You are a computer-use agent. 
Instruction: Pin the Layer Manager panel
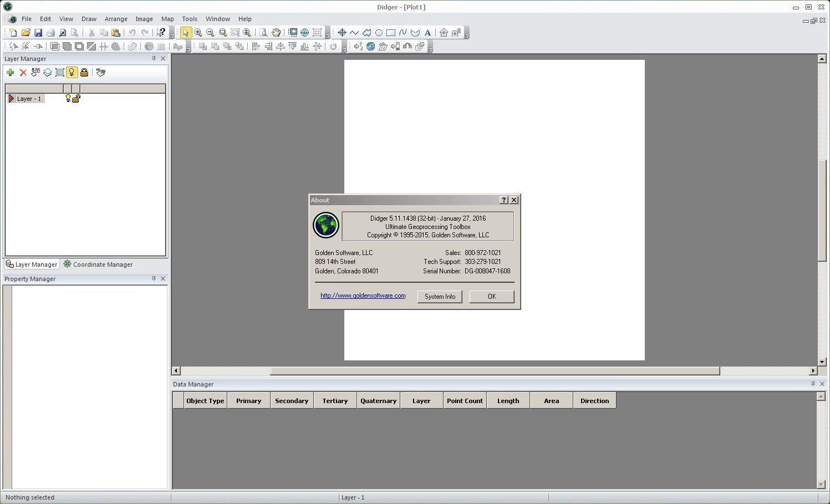pos(154,58)
